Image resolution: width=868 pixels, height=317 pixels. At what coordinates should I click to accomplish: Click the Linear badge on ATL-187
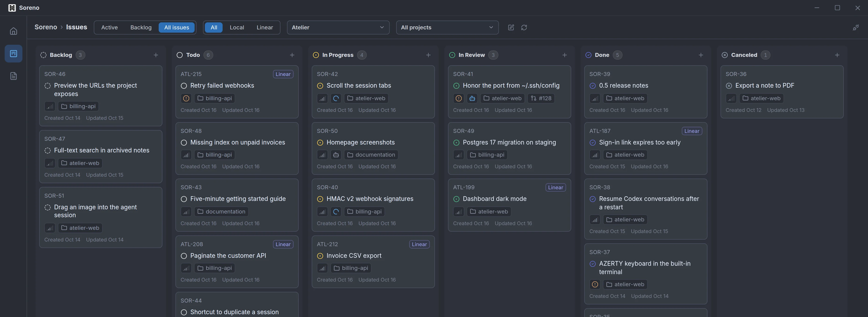point(692,131)
